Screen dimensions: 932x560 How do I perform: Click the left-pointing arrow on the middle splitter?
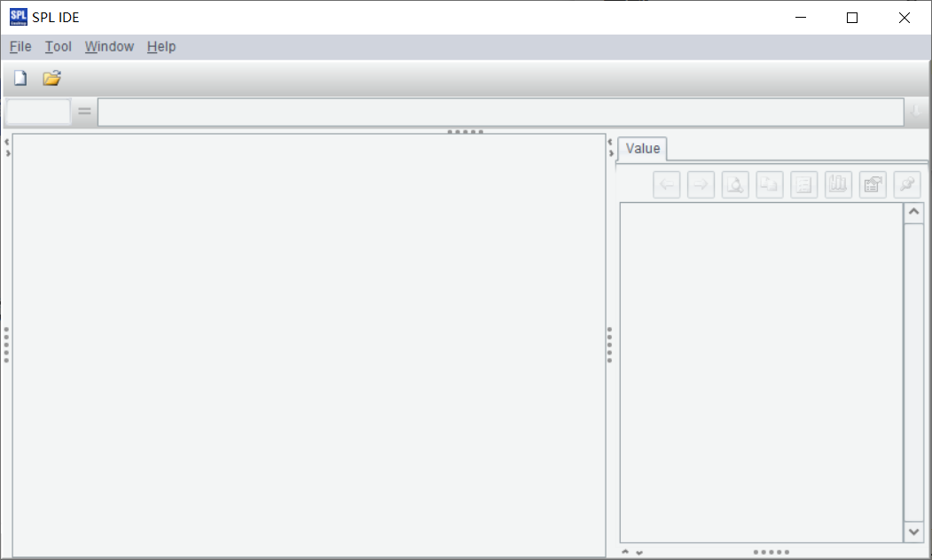point(609,142)
